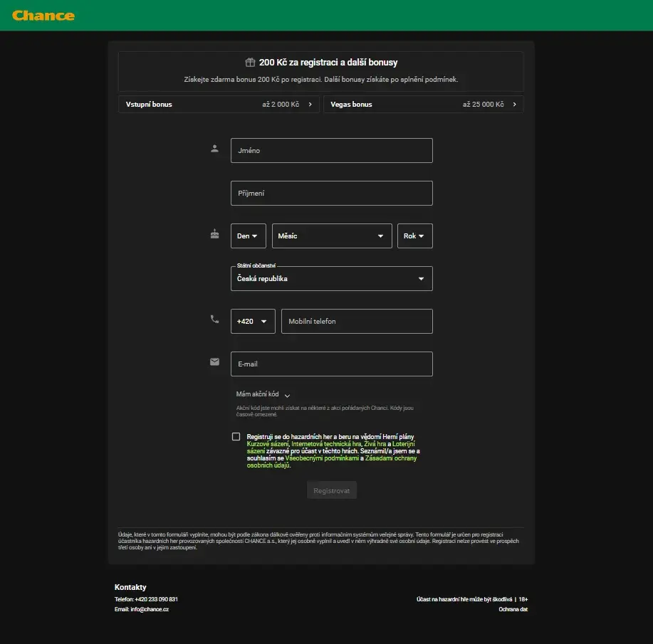Click the 'až 2 000 Kč' amount

click(x=281, y=105)
